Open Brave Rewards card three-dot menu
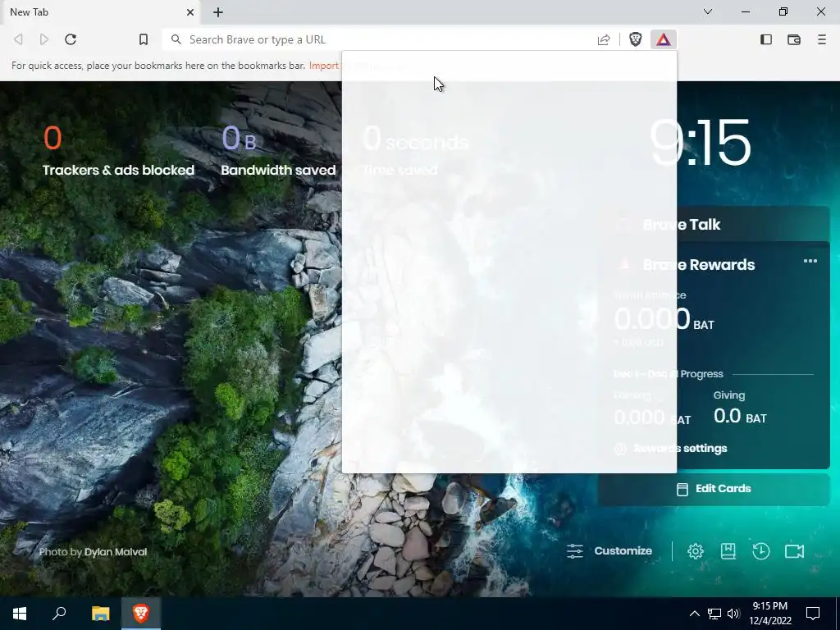 pyautogui.click(x=810, y=261)
